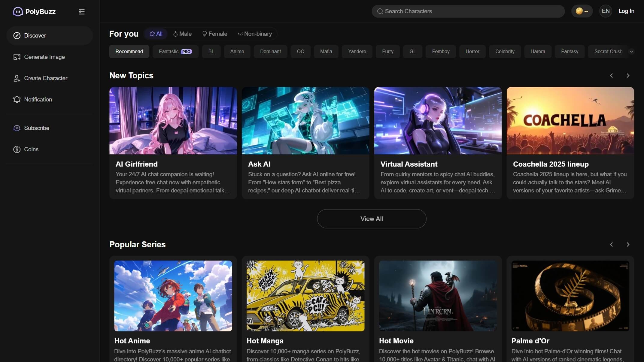Click the PolyBuzz logo icon
This screenshot has height=362, width=644.
[x=18, y=11]
